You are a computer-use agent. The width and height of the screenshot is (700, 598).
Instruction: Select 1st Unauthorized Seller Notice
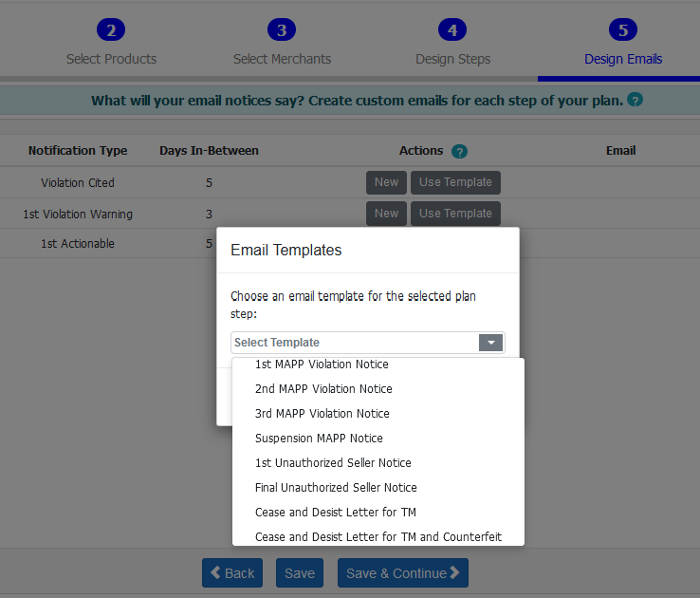[x=333, y=462]
